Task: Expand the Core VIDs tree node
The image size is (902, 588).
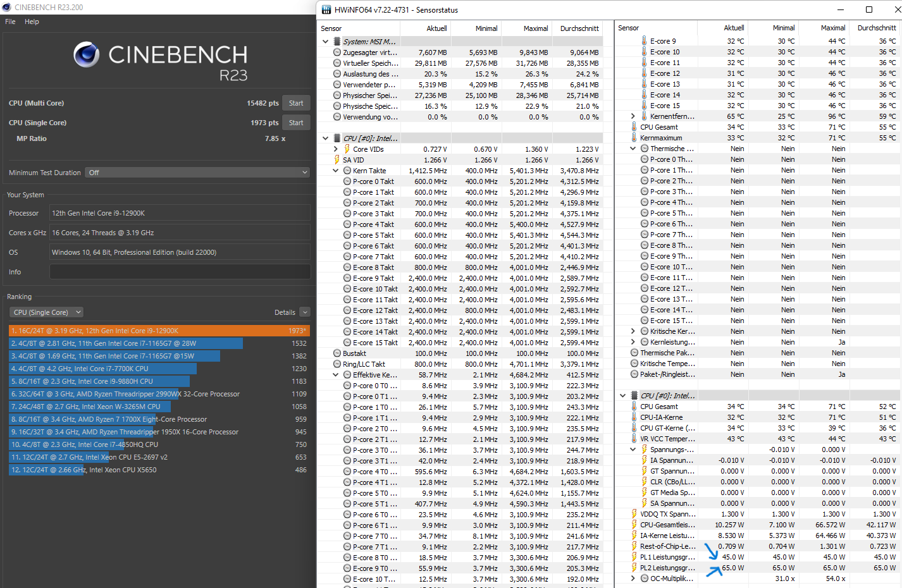Action: (336, 149)
